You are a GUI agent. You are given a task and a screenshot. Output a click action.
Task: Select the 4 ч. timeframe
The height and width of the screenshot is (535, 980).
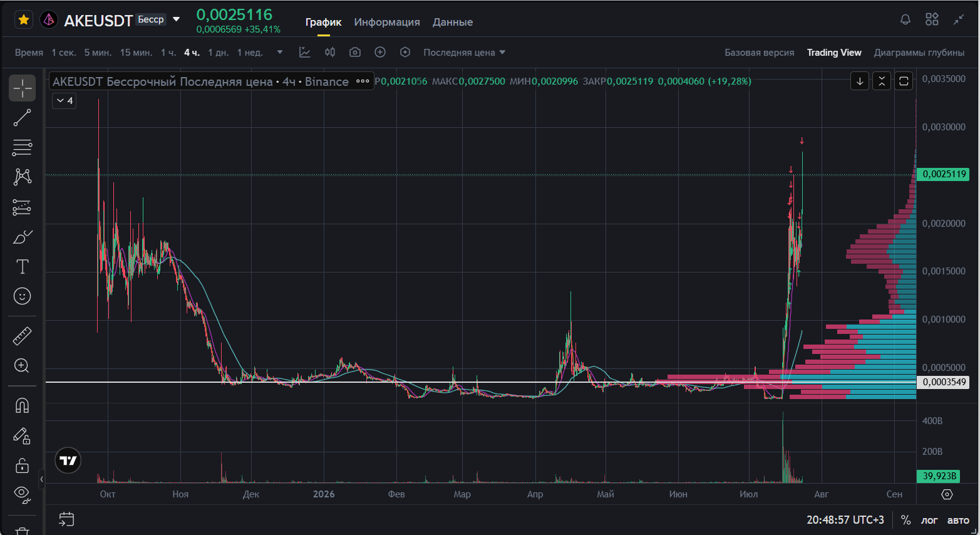pyautogui.click(x=192, y=53)
